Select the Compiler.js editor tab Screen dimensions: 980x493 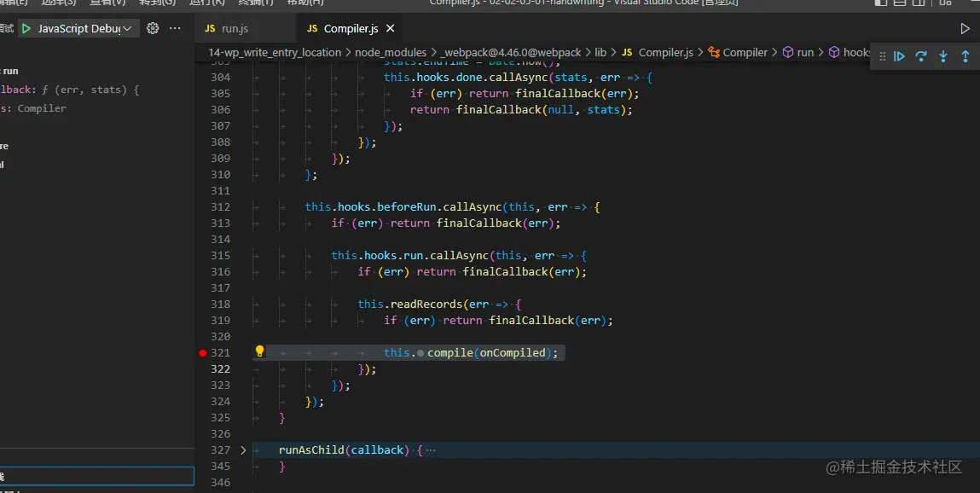coord(350,29)
